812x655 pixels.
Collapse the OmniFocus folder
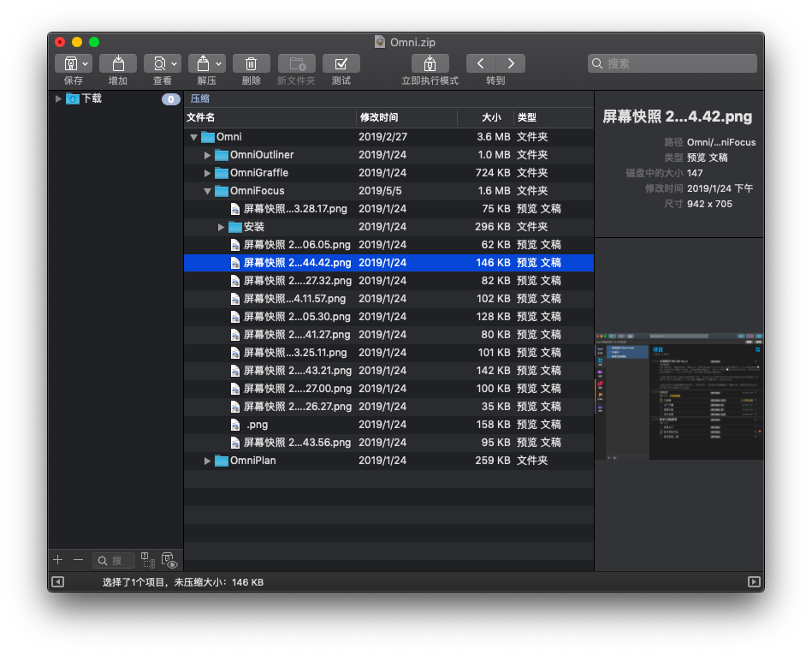click(208, 191)
